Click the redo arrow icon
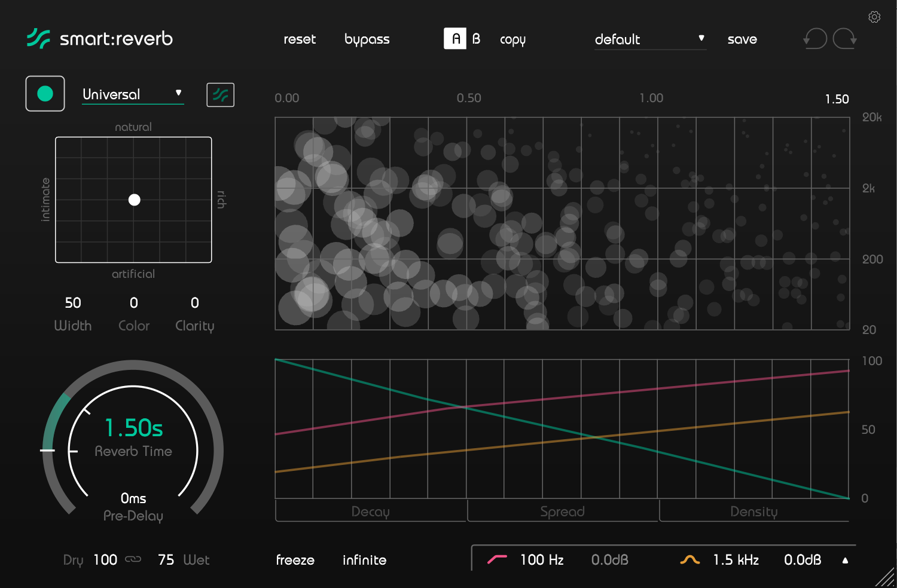 point(844,39)
